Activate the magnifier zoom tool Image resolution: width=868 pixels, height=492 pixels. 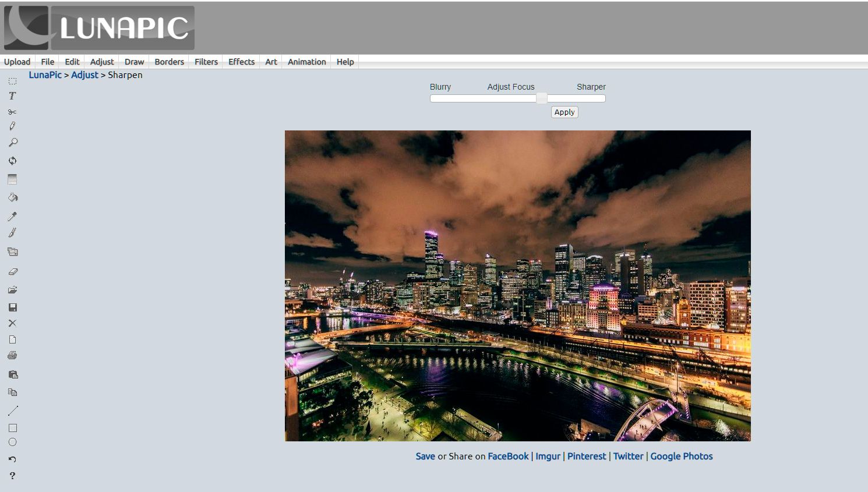12,142
